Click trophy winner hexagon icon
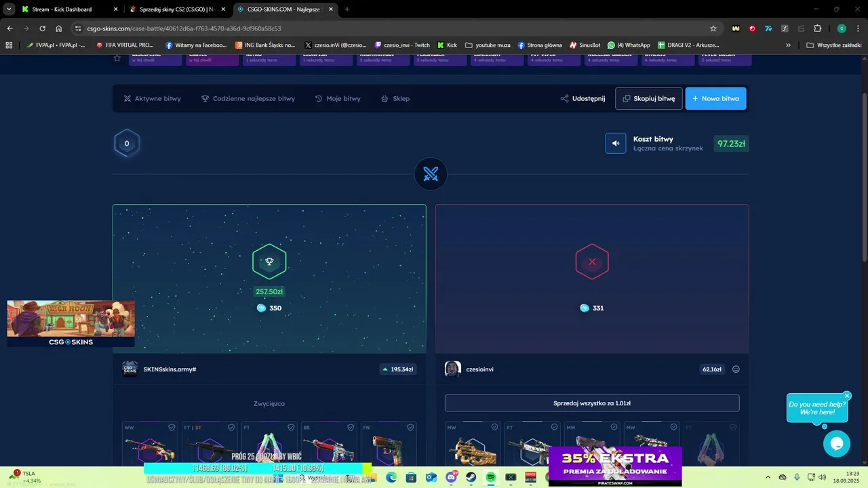 tap(269, 262)
